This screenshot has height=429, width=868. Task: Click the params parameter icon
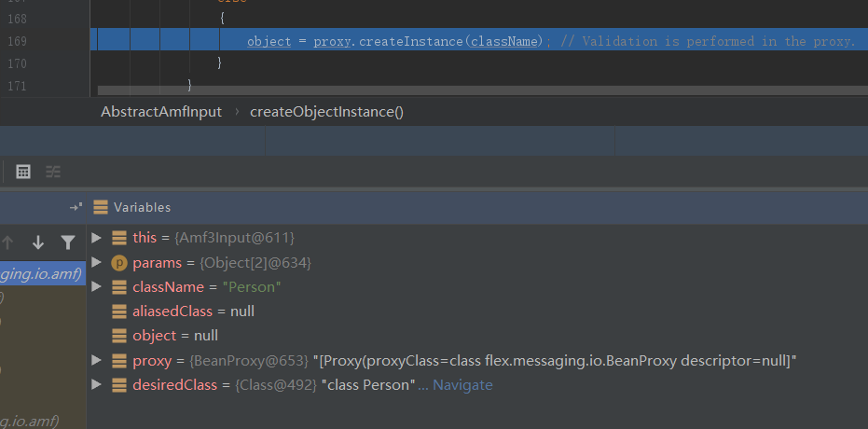[119, 263]
